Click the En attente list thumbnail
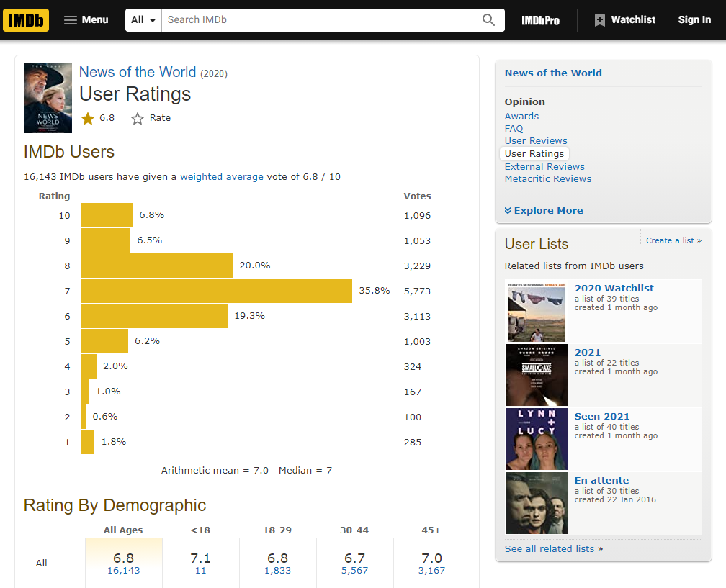The height and width of the screenshot is (588, 726). point(536,503)
